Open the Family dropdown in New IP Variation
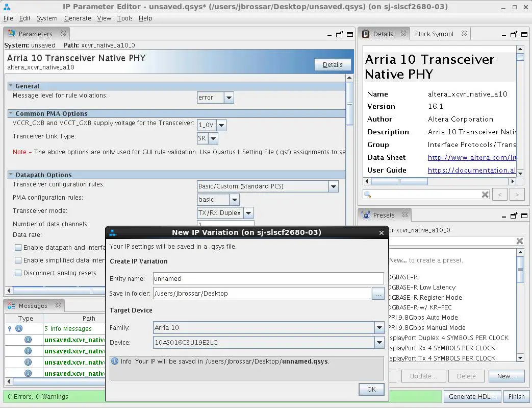This screenshot has width=532, height=408. (379, 327)
